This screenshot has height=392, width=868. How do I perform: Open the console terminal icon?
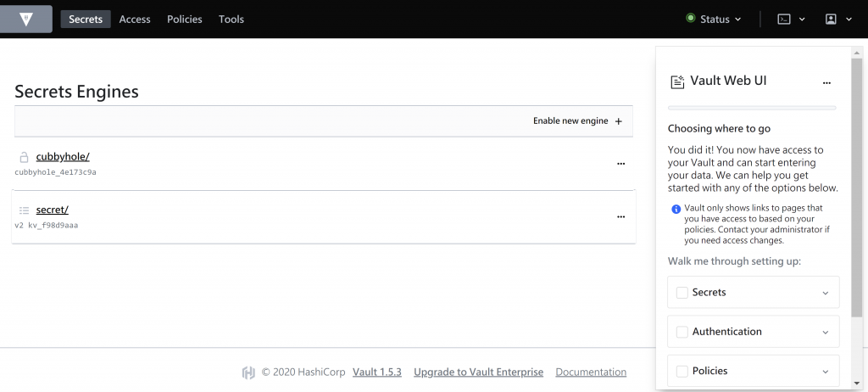(x=784, y=19)
